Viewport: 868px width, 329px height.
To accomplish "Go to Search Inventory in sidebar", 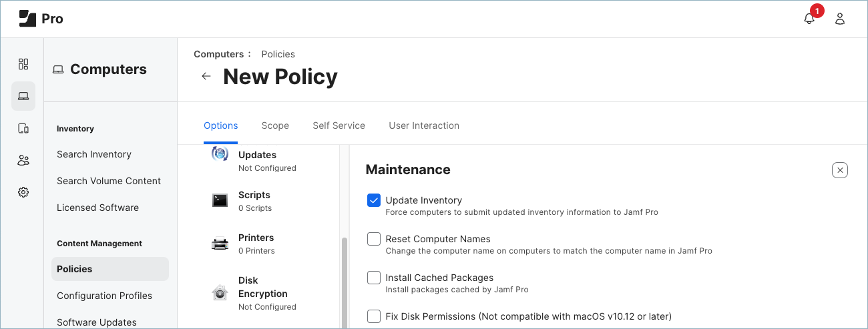I will [x=94, y=154].
